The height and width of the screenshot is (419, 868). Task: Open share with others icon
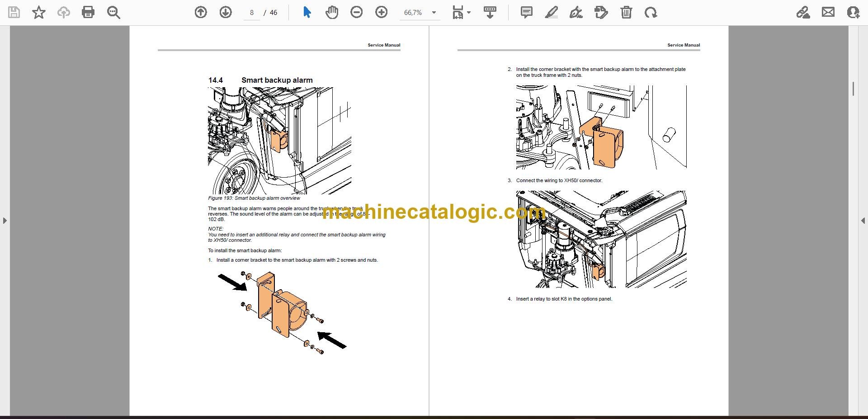tap(853, 12)
